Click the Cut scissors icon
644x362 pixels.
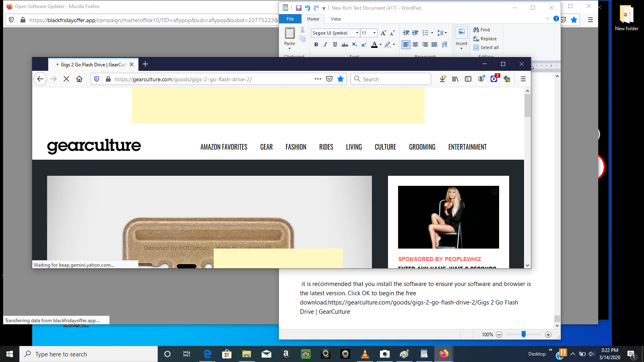tap(302, 30)
